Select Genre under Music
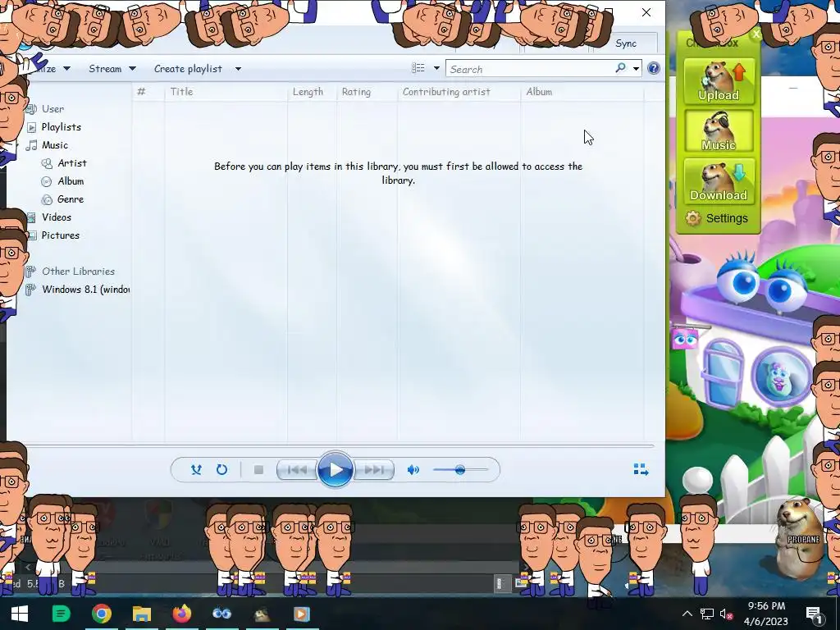 pos(71,199)
